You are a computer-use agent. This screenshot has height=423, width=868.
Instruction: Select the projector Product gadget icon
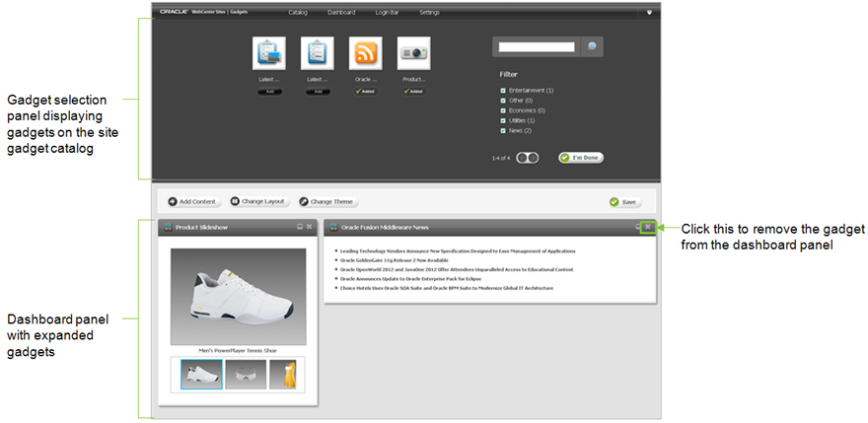point(414,53)
